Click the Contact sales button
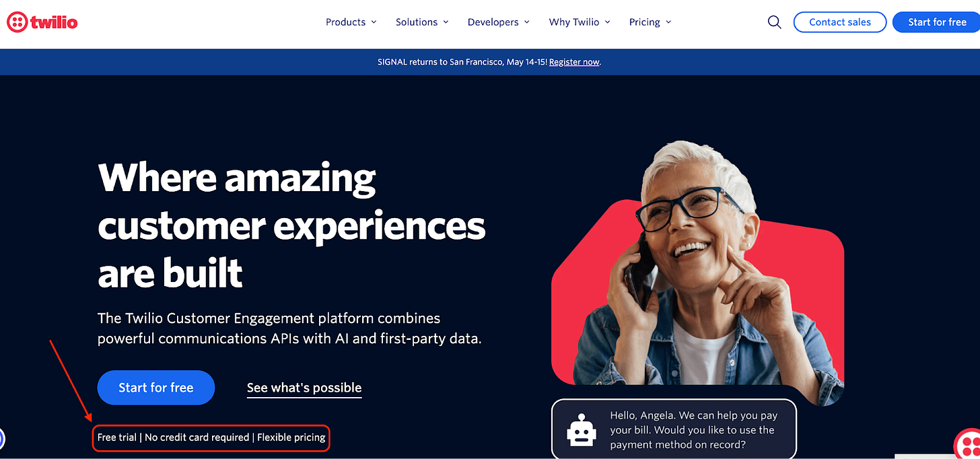 pos(840,22)
